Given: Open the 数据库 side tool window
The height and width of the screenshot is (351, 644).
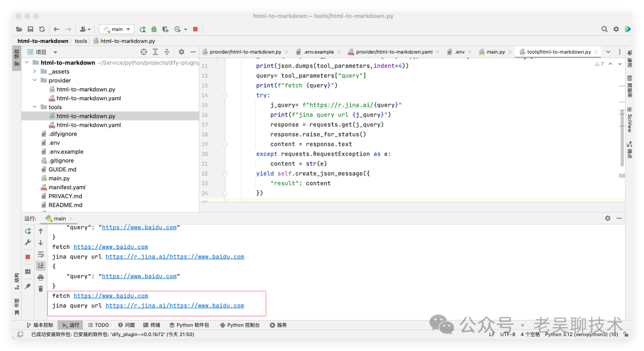Looking at the screenshot, I should click(x=630, y=87).
